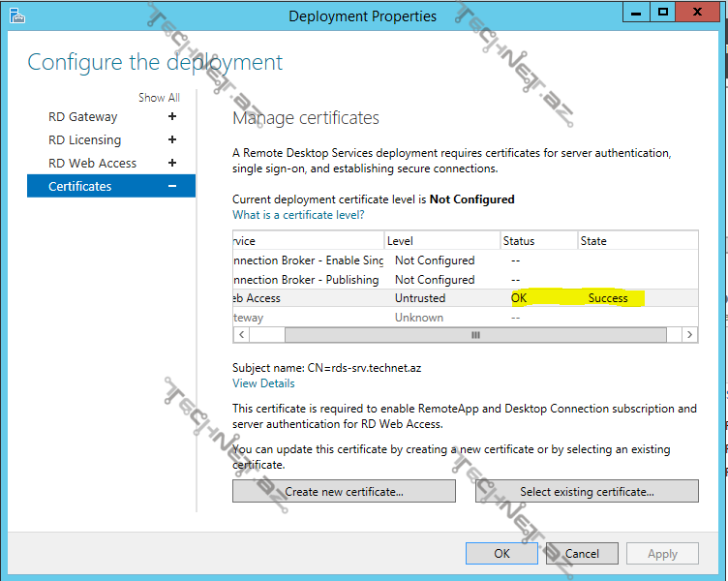Open the RD Web Access settings page
This screenshot has width=728, height=581.
point(93,164)
